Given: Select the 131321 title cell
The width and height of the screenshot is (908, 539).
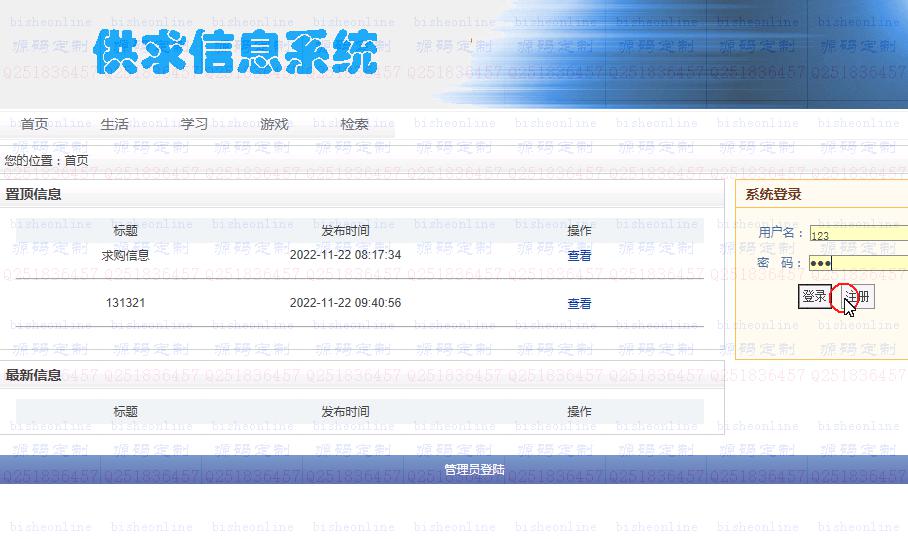Looking at the screenshot, I should pos(126,303).
